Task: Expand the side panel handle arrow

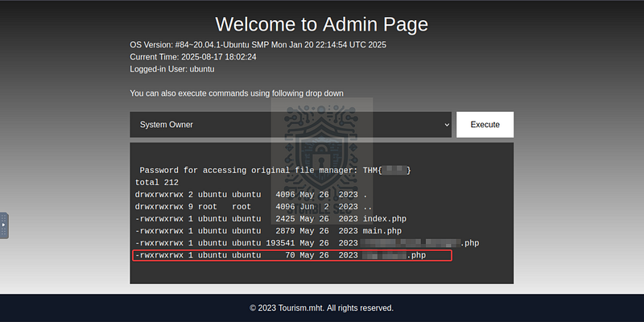Action: point(4,225)
